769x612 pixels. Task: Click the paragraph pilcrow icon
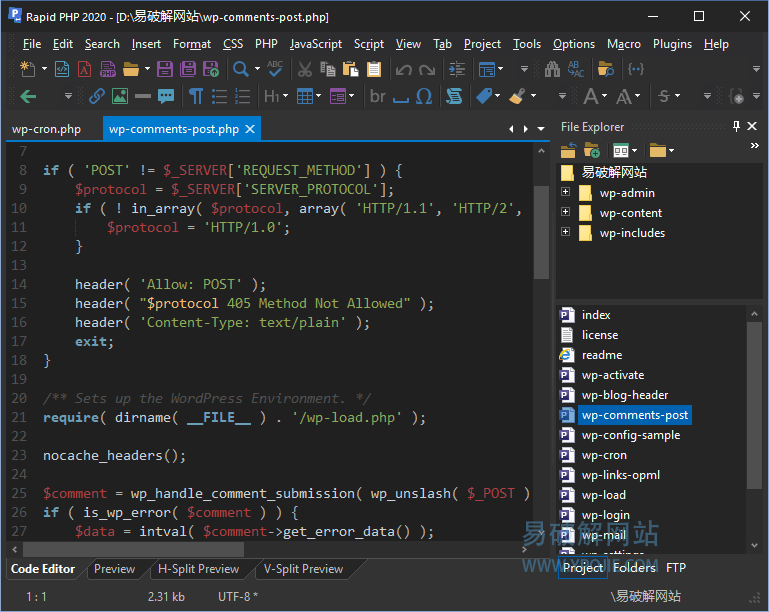click(195, 96)
